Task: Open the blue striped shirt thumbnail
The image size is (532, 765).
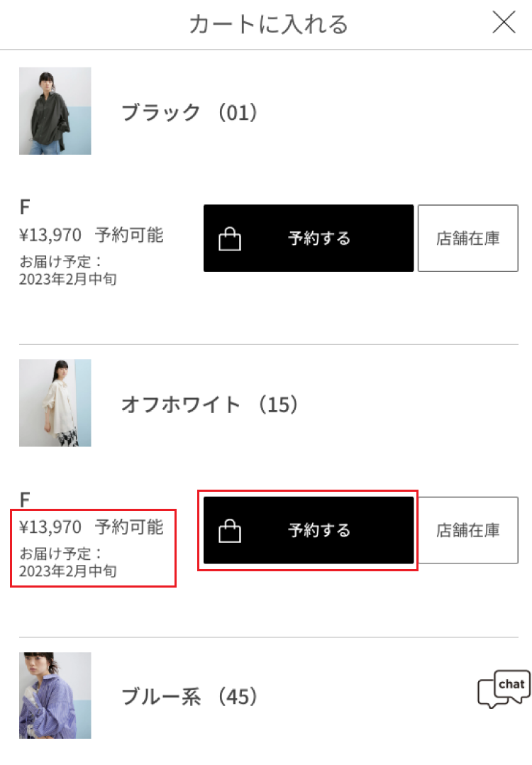Action: tap(55, 695)
